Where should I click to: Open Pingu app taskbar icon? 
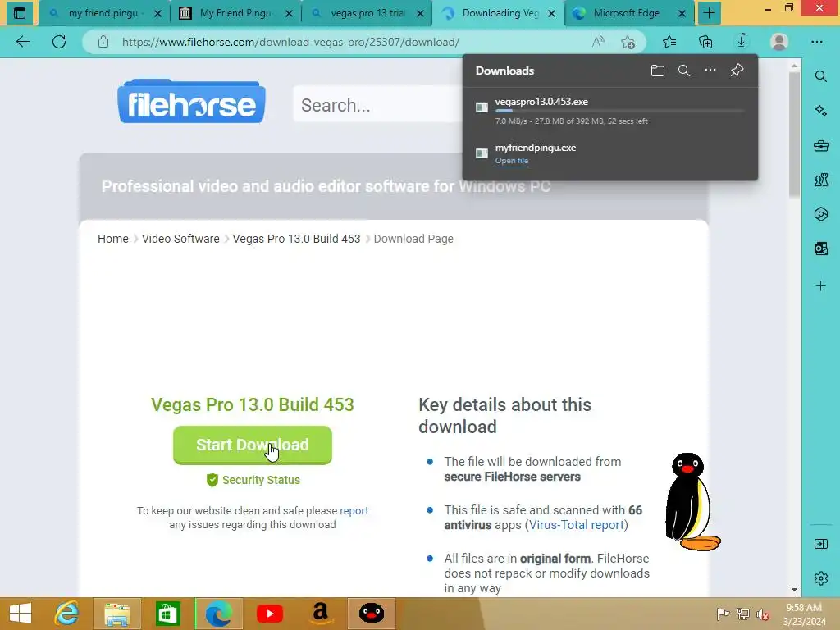[372, 614]
